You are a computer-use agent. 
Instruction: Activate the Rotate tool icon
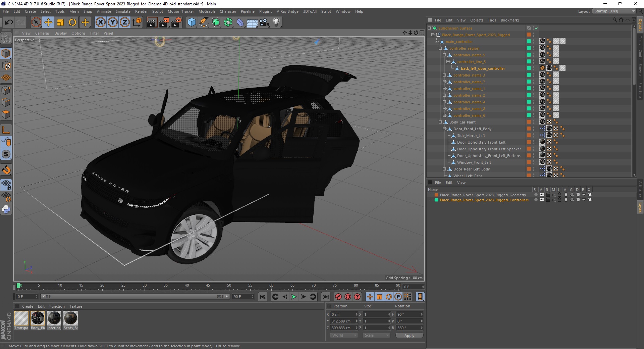[x=72, y=22]
